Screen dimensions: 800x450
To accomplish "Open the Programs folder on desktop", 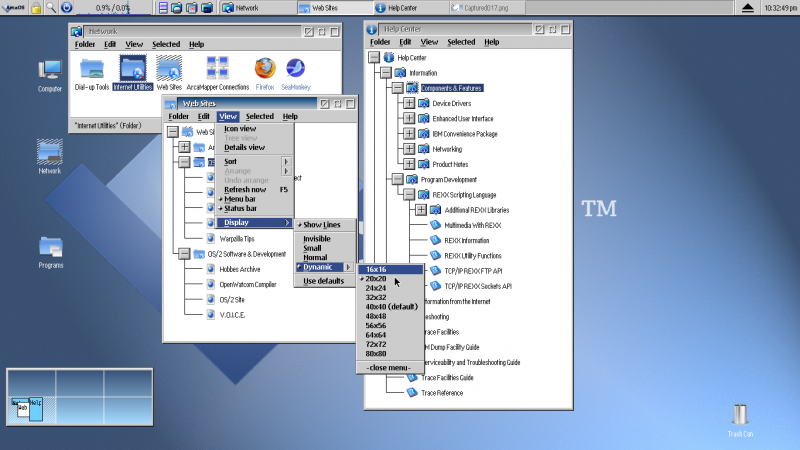I will 50,246.
